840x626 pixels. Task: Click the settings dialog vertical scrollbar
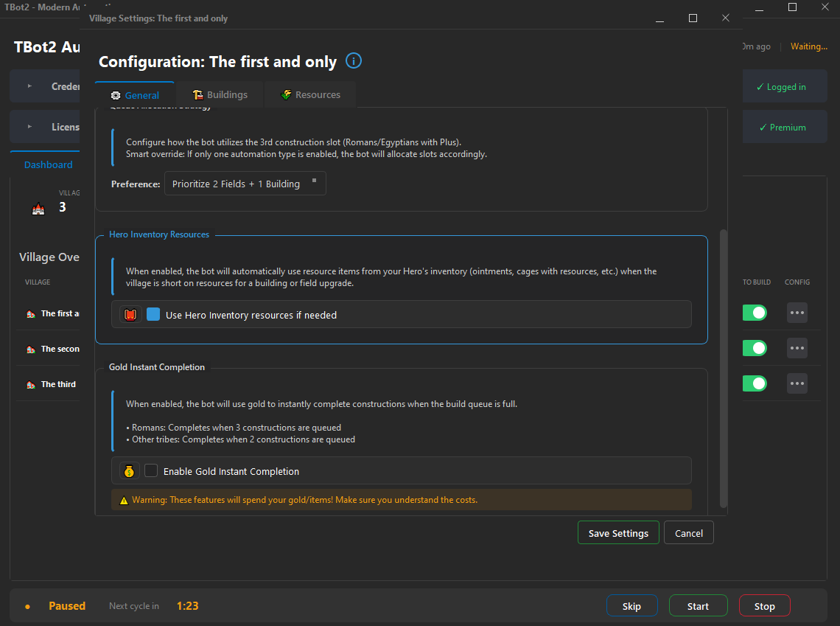click(723, 369)
